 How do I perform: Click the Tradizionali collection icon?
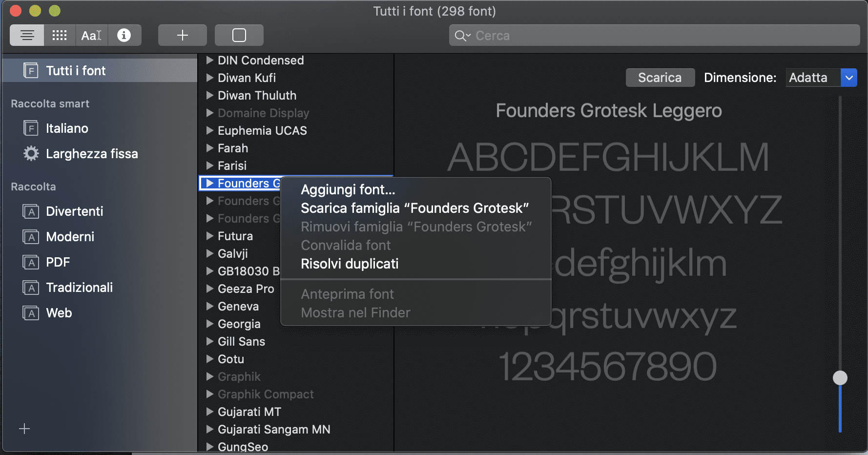click(x=31, y=288)
